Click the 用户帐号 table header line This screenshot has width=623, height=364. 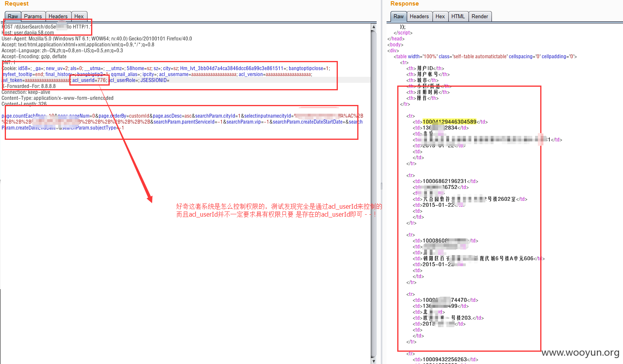pyautogui.click(x=428, y=74)
